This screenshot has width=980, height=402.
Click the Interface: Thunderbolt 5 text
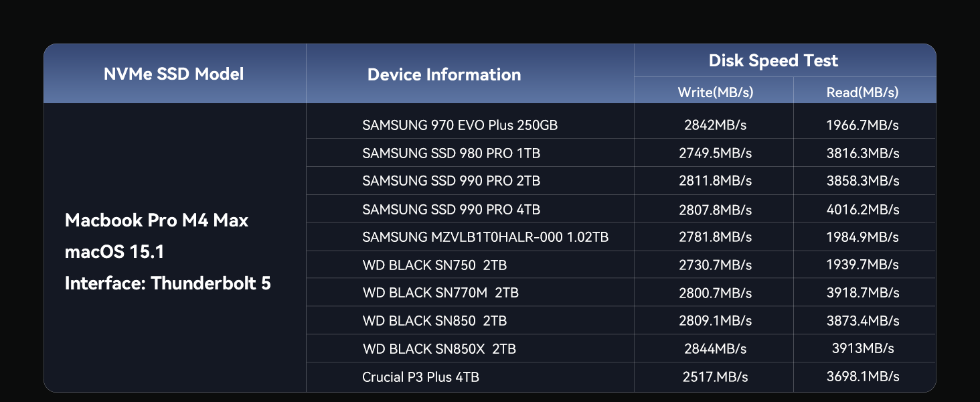click(x=168, y=283)
